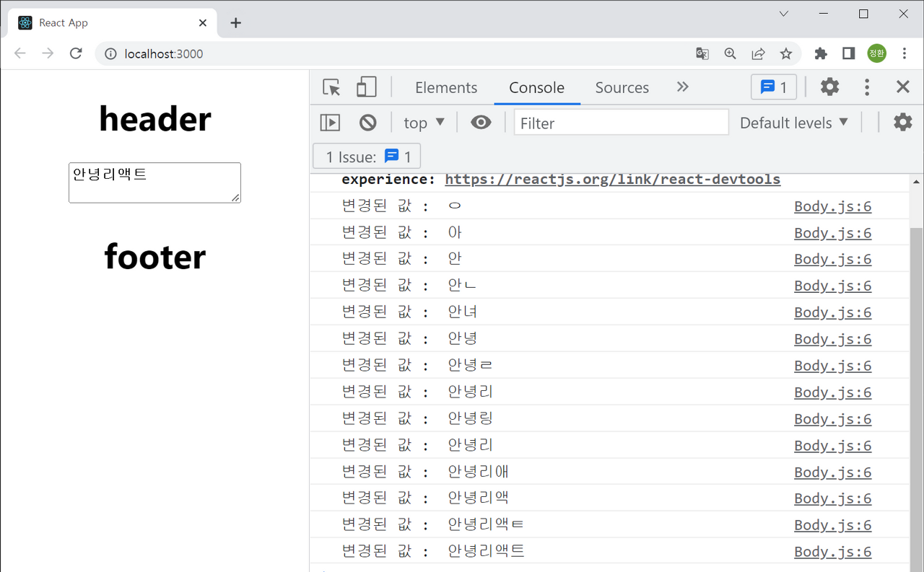Switch to the Sources tab
924x572 pixels.
622,87
